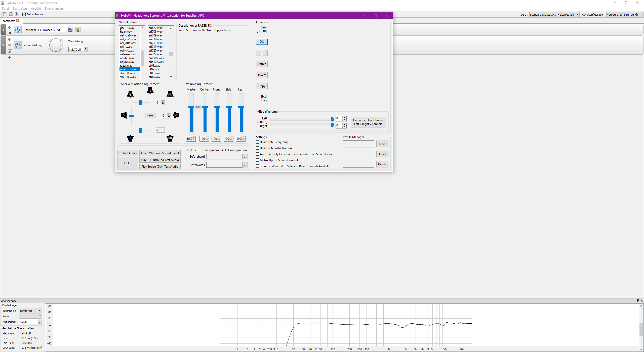Toggle power button of Einbinden filter

tap(18, 30)
